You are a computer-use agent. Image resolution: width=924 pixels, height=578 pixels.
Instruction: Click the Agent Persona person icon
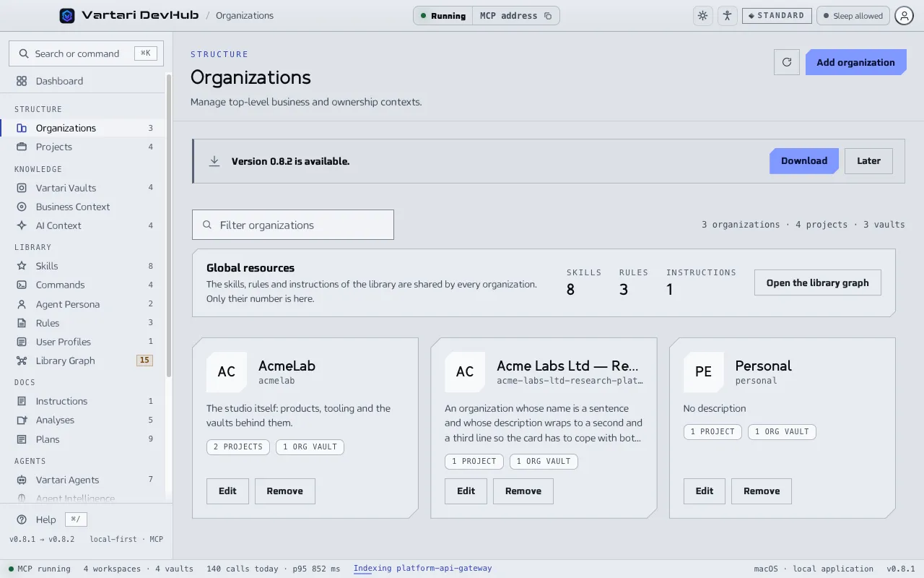[x=22, y=304]
